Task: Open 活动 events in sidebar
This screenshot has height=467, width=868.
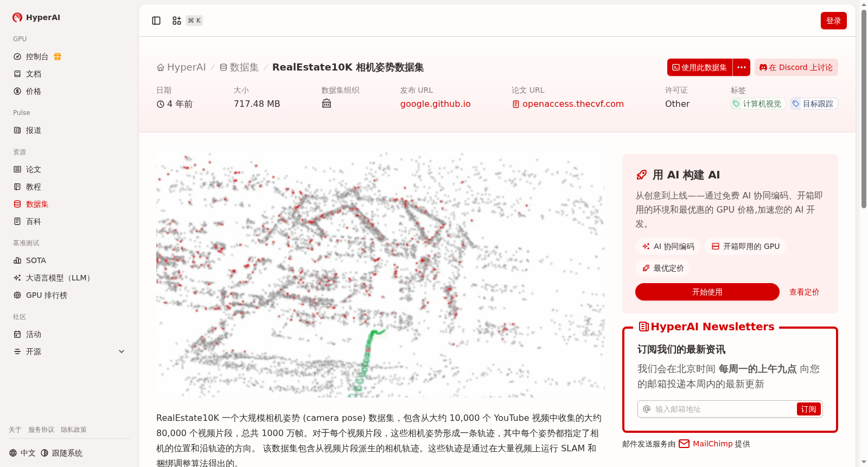Action: click(x=69, y=334)
